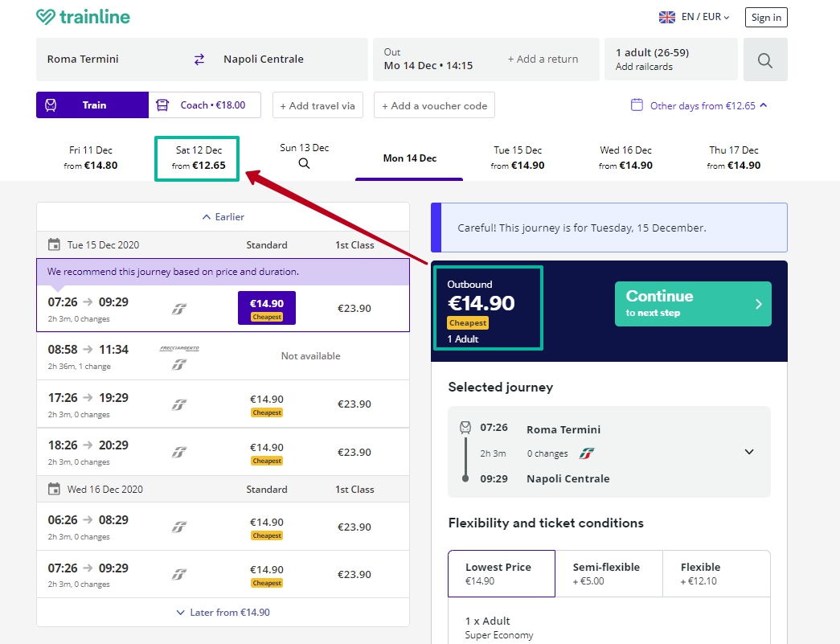Click Roma Termini origin field
The image size is (840, 644).
112,59
